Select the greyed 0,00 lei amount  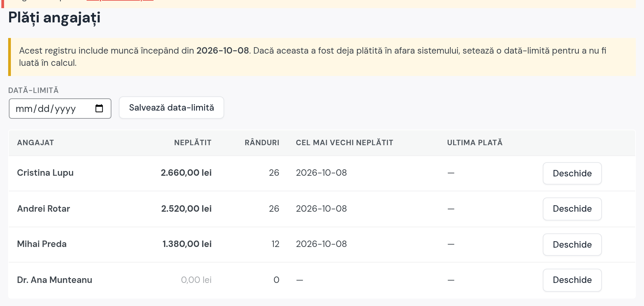coord(196,280)
